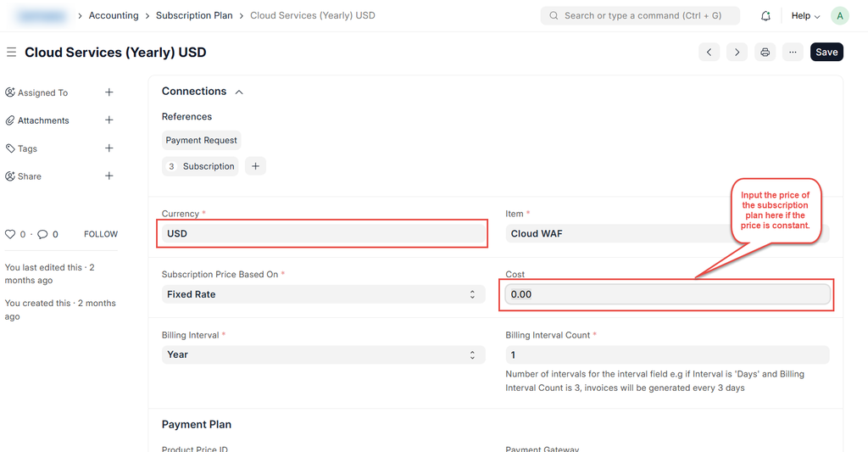Viewport: 868px width, 452px height.
Task: Open the notifications bell
Action: click(x=765, y=16)
